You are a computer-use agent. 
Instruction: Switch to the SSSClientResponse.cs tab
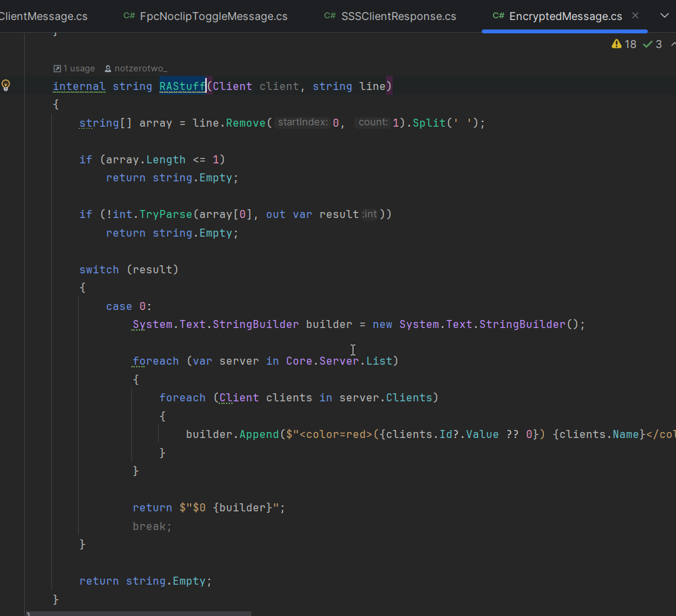coord(390,17)
